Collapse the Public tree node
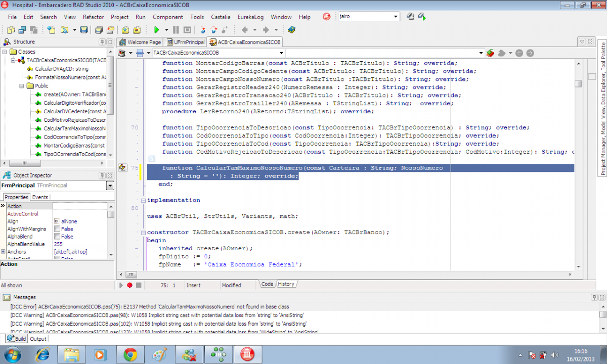The image size is (607, 364). pyautogui.click(x=22, y=86)
